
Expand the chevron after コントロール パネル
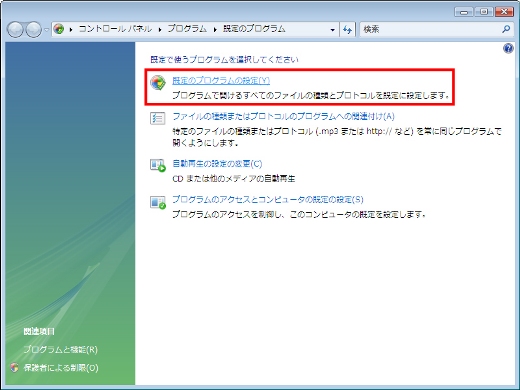point(160,30)
